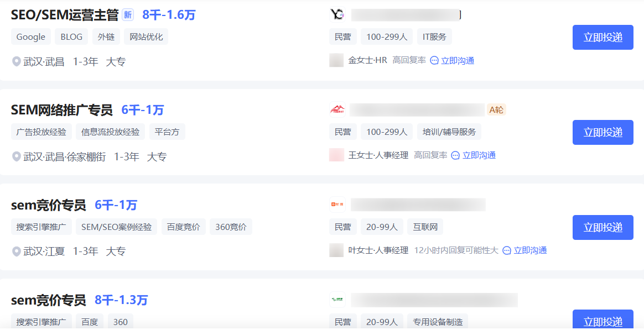Click the 新 badge beside SEO/SEM运营主管
644x330 pixels.
(128, 15)
